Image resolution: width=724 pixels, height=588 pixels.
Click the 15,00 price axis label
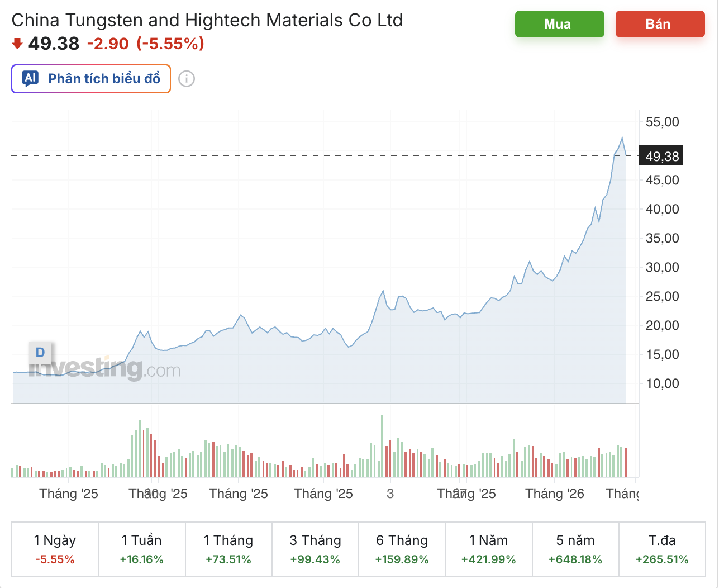662,354
